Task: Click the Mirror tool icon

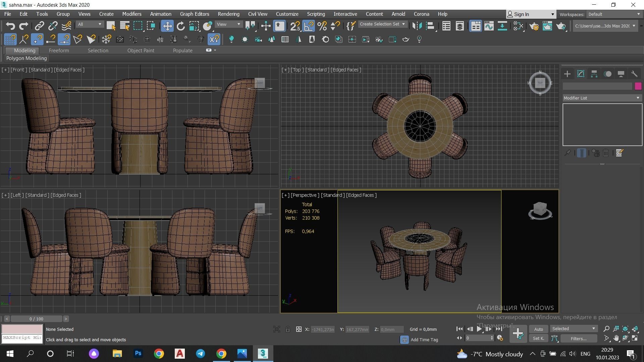Action: [x=417, y=26]
